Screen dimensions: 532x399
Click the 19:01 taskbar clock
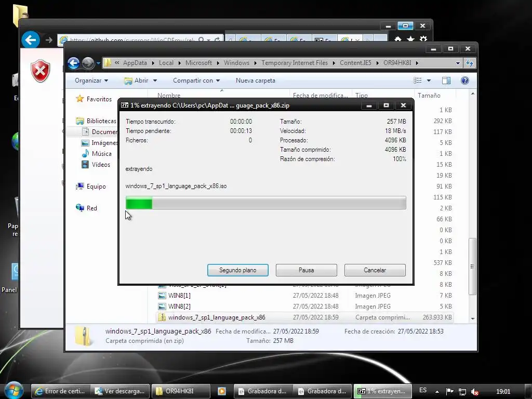pos(503,392)
